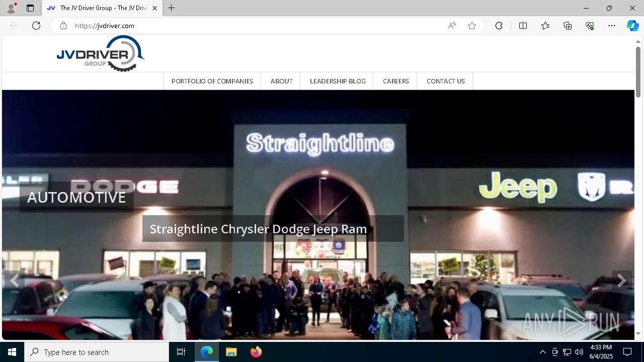Open the notifications center
Viewport: 644px width, 362px height.
[x=627, y=352]
